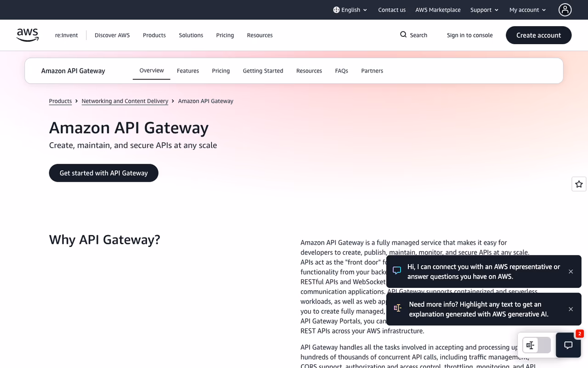Toggle the AI text explanation switch
Screen dimensions: 588x368
click(537, 345)
